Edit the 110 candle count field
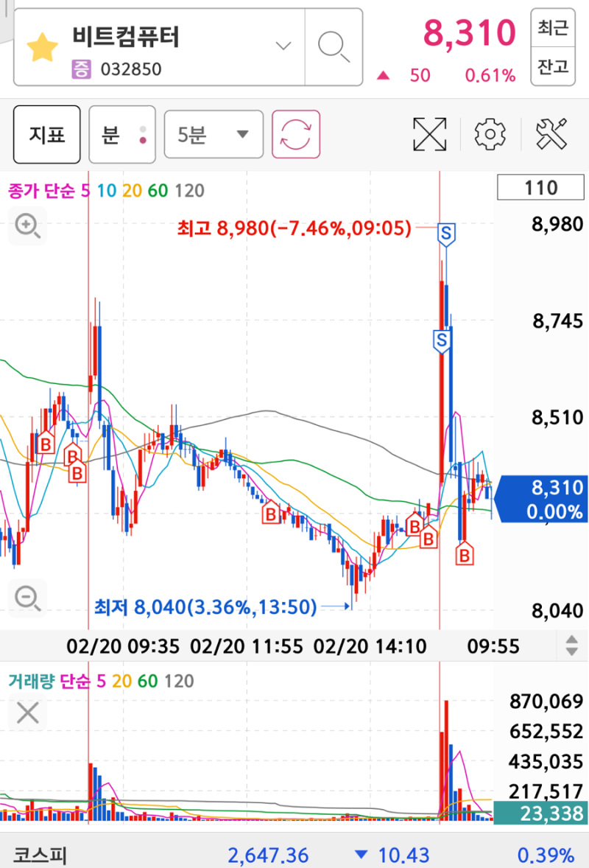Screen dimensions: 589x868 pos(540,188)
